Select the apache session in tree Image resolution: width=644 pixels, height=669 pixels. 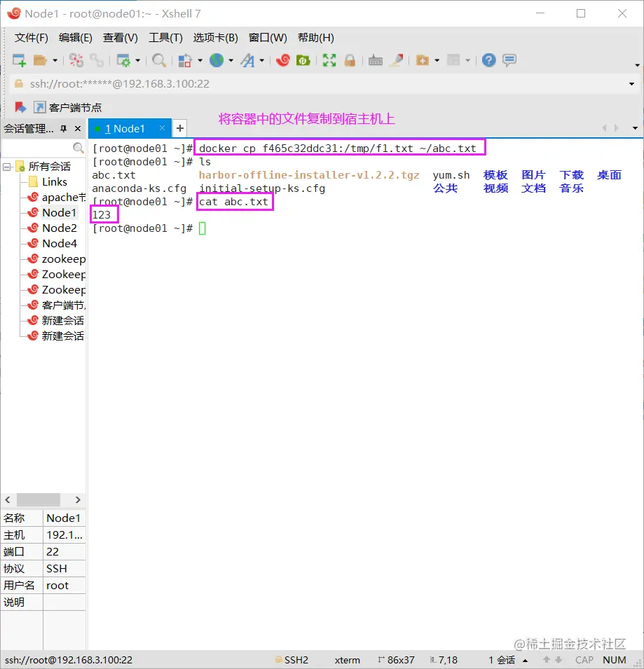tap(56, 198)
